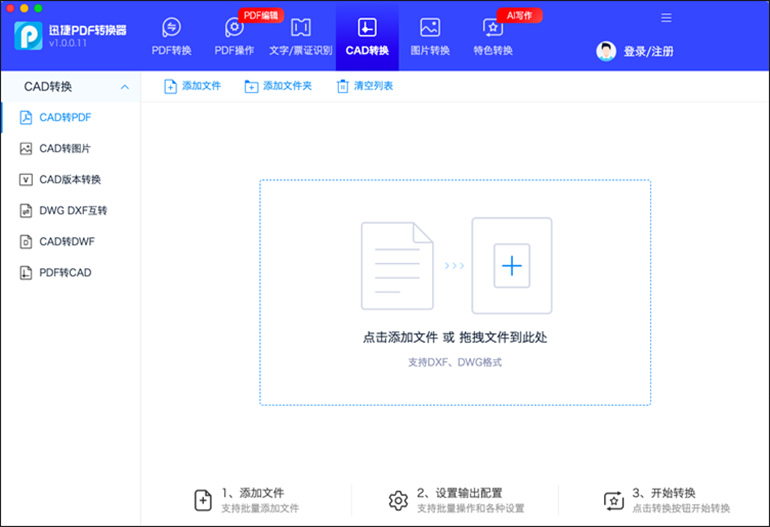
Task: Switch to the 图片转换 tab label
Action: point(430,51)
